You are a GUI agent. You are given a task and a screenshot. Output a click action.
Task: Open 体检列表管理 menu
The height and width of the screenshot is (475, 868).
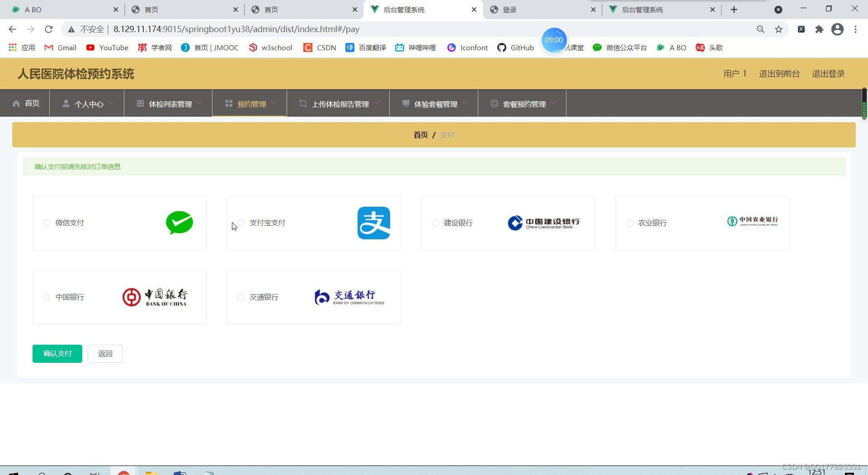coord(169,104)
